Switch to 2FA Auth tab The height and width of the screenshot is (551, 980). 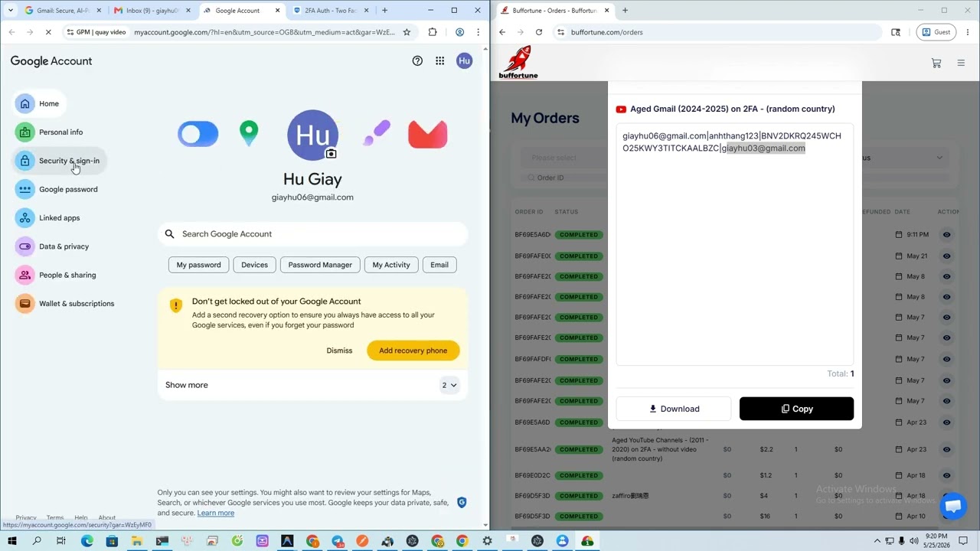[x=332, y=11]
